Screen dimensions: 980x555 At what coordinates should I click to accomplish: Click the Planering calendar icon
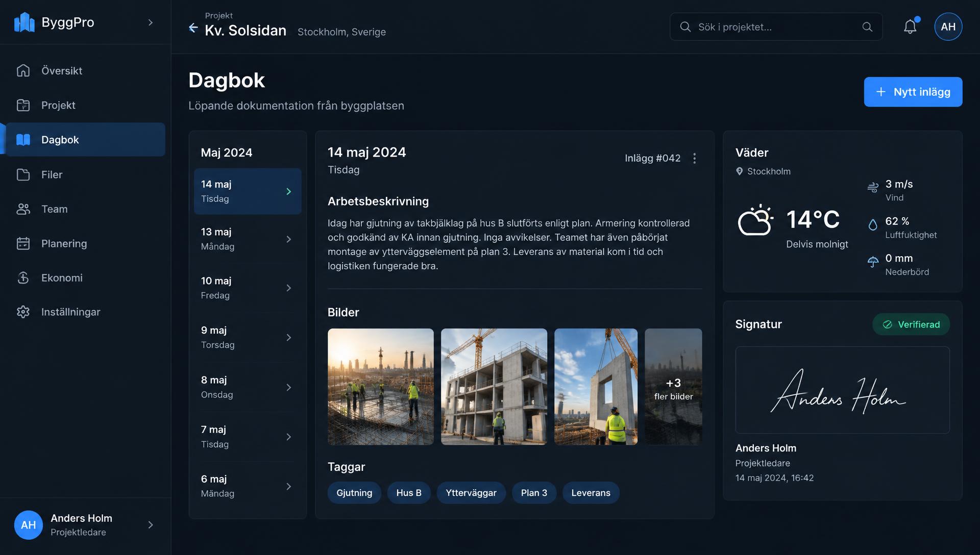pyautogui.click(x=23, y=243)
